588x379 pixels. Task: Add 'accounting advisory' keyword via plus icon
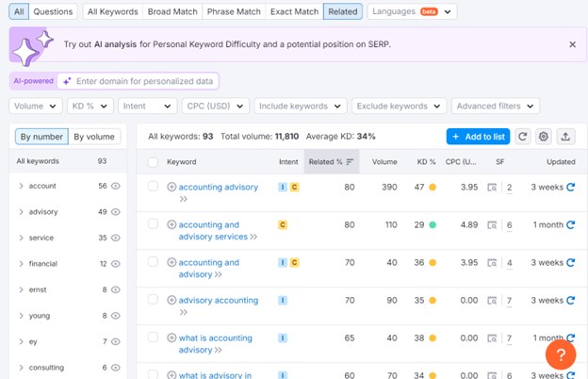[171, 187]
